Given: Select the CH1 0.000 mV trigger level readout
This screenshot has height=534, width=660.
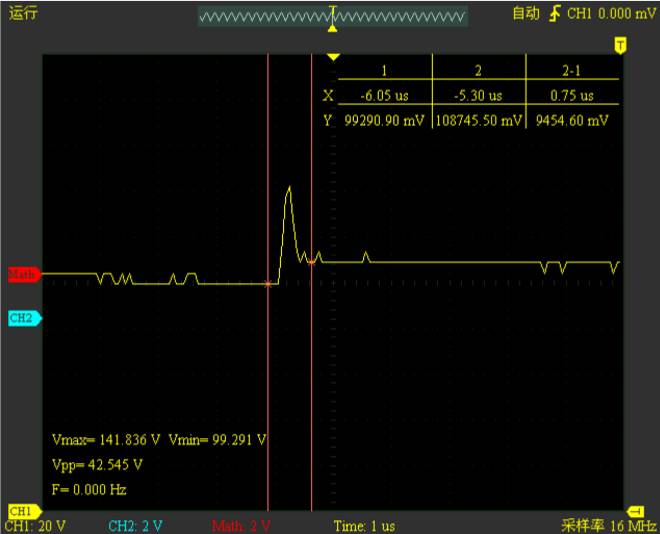Looking at the screenshot, I should click(611, 14).
